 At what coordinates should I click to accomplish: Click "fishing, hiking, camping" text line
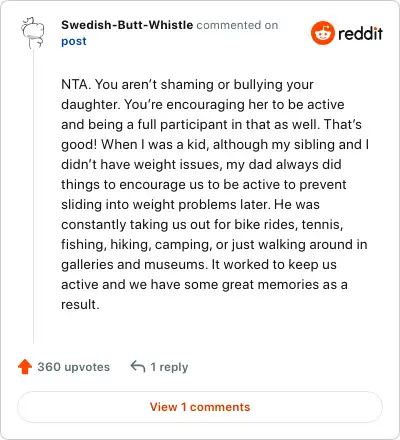[x=136, y=244]
